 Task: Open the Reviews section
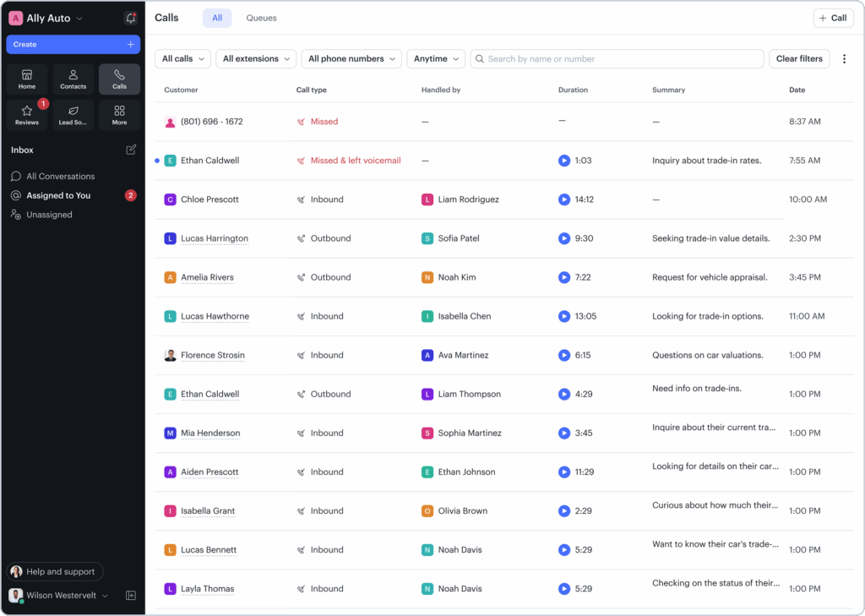point(27,115)
